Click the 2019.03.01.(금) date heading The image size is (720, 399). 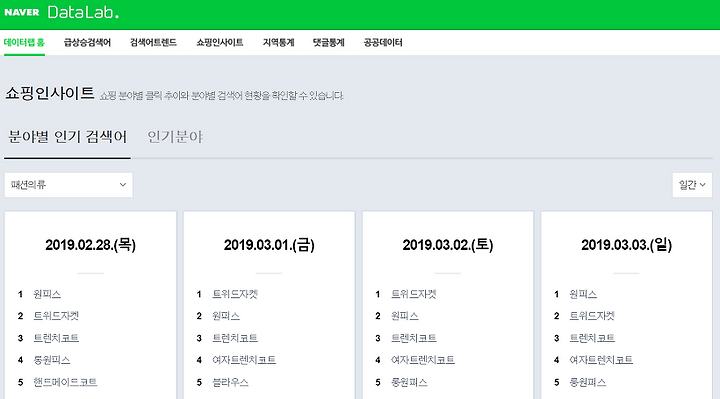pyautogui.click(x=269, y=245)
